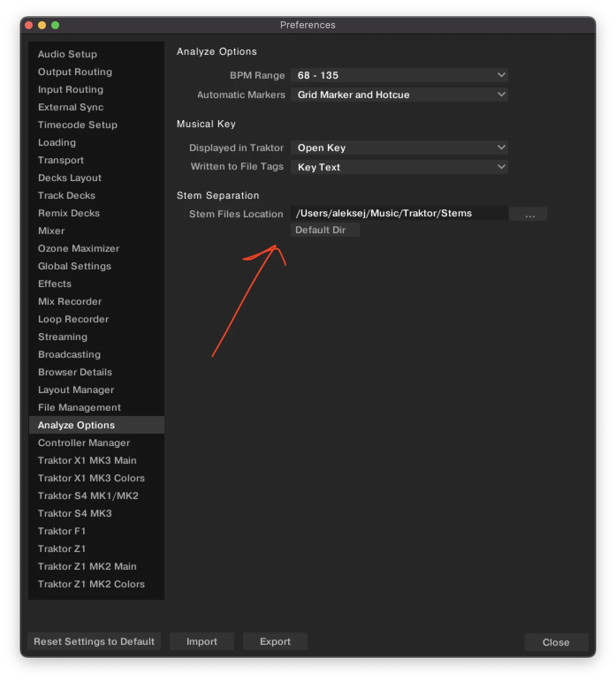Change the Displayed in Traktor key format
616x681 pixels.
pyautogui.click(x=399, y=148)
